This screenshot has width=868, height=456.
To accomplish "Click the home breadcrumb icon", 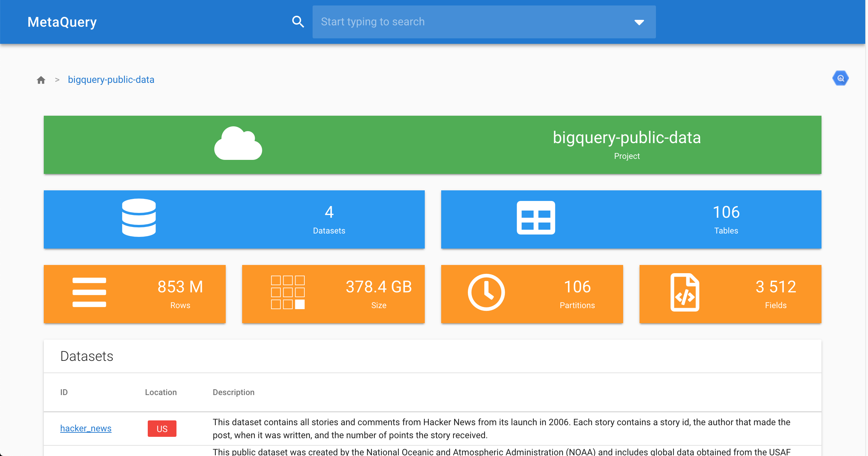I will (41, 80).
